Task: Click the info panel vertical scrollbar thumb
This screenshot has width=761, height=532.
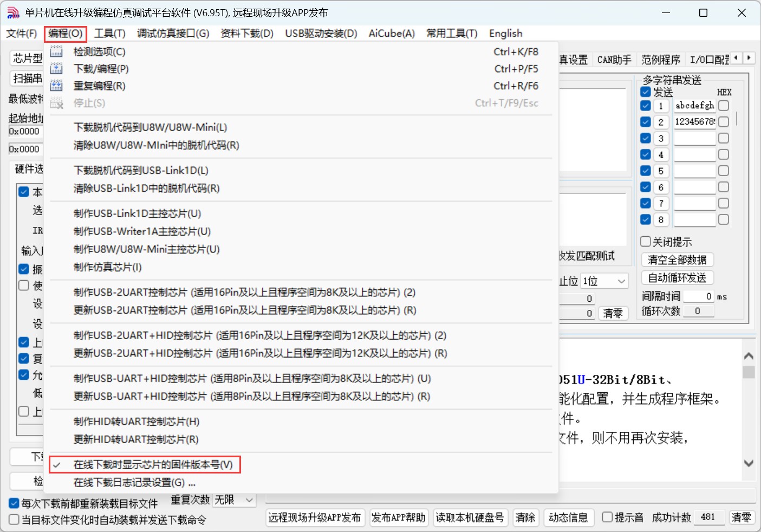Action: pos(749,372)
